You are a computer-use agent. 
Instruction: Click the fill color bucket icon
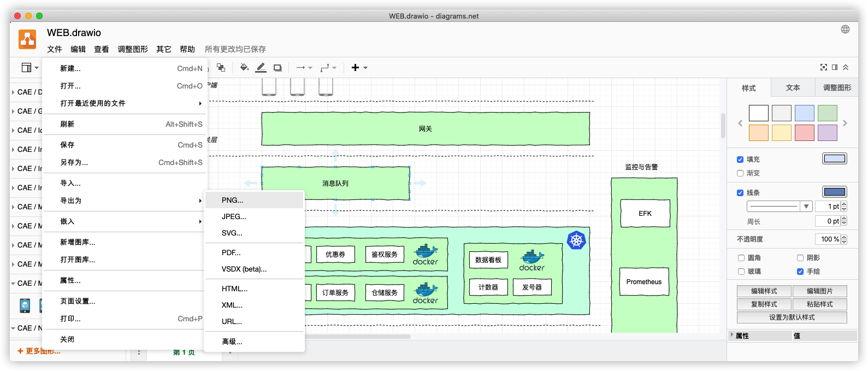[x=244, y=68]
